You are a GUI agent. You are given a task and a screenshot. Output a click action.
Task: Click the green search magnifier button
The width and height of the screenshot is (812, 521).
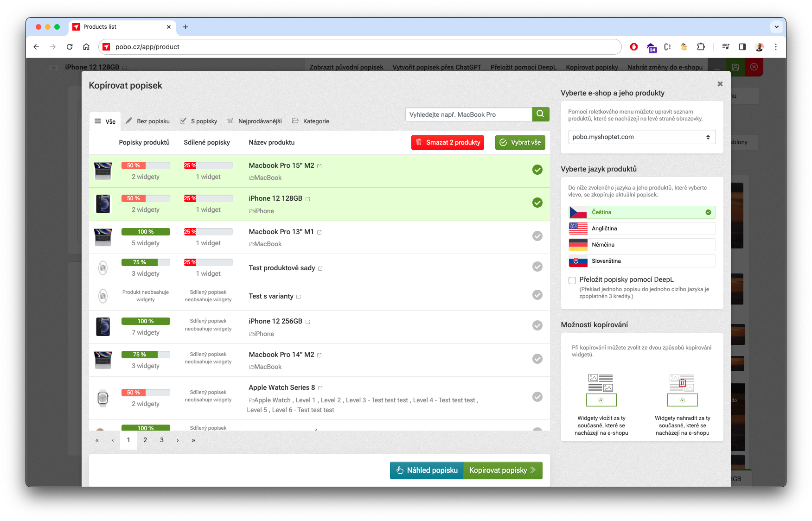[540, 114]
